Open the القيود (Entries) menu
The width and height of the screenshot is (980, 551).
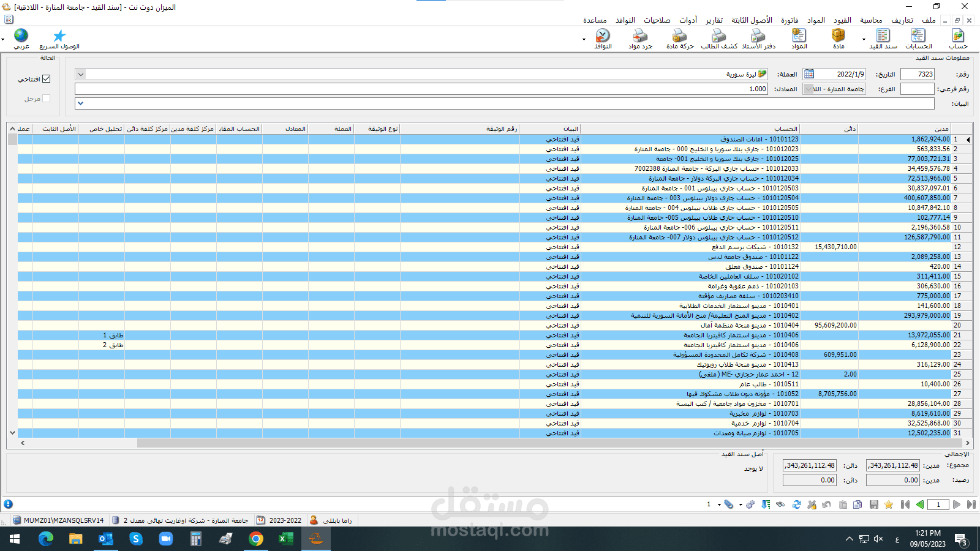[842, 20]
